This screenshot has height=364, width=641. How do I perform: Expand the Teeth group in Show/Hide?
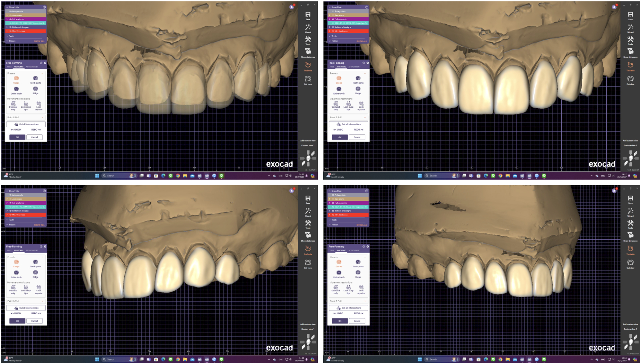7,36
